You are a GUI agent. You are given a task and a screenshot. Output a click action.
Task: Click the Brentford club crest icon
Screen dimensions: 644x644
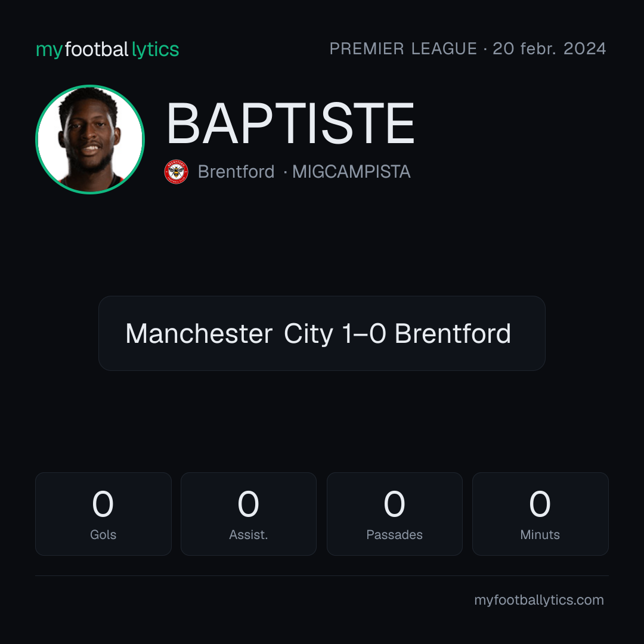coord(176,172)
